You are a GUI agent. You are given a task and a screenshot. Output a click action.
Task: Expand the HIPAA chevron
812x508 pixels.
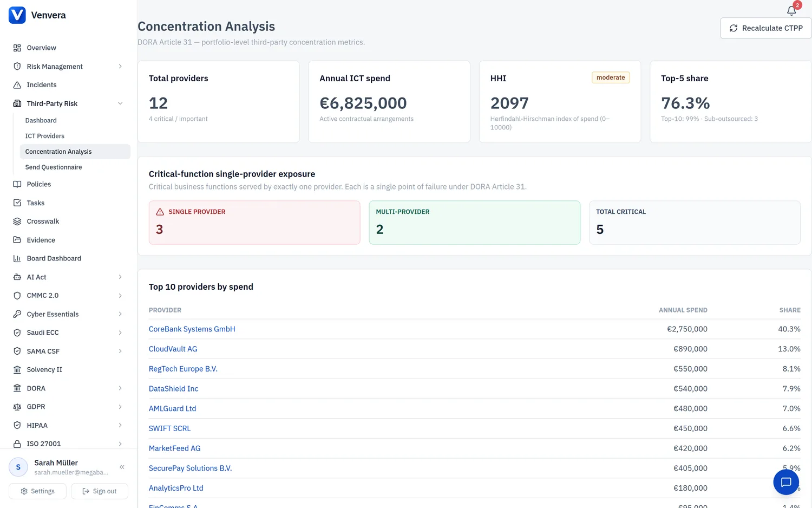pos(120,425)
